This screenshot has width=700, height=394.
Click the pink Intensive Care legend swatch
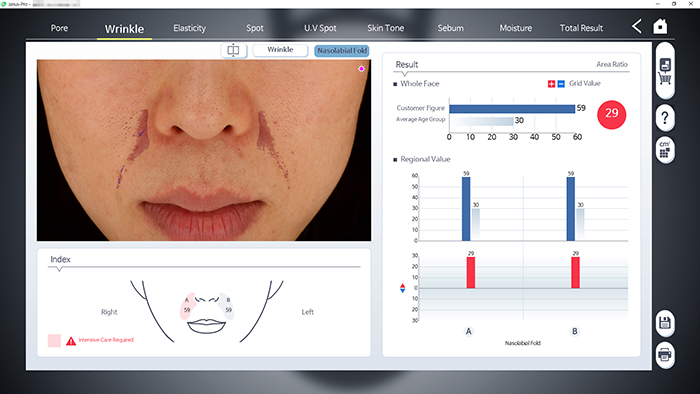point(54,340)
